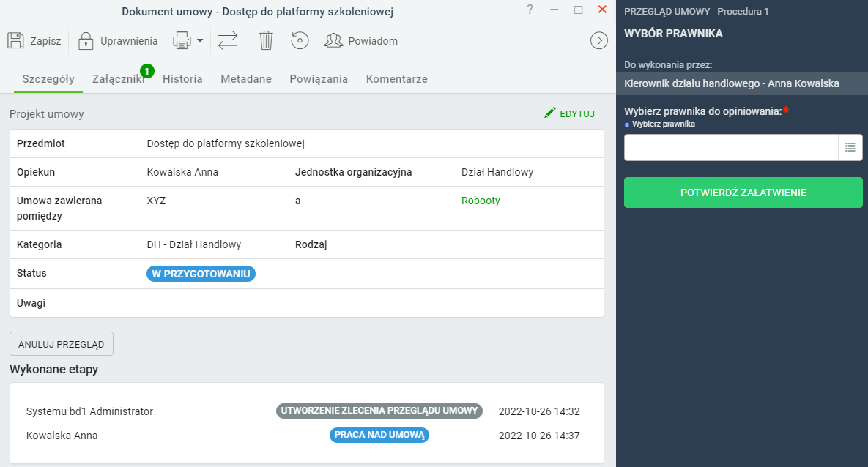The height and width of the screenshot is (467, 868).
Task: Focus the lawyer selection input field
Action: [x=731, y=147]
